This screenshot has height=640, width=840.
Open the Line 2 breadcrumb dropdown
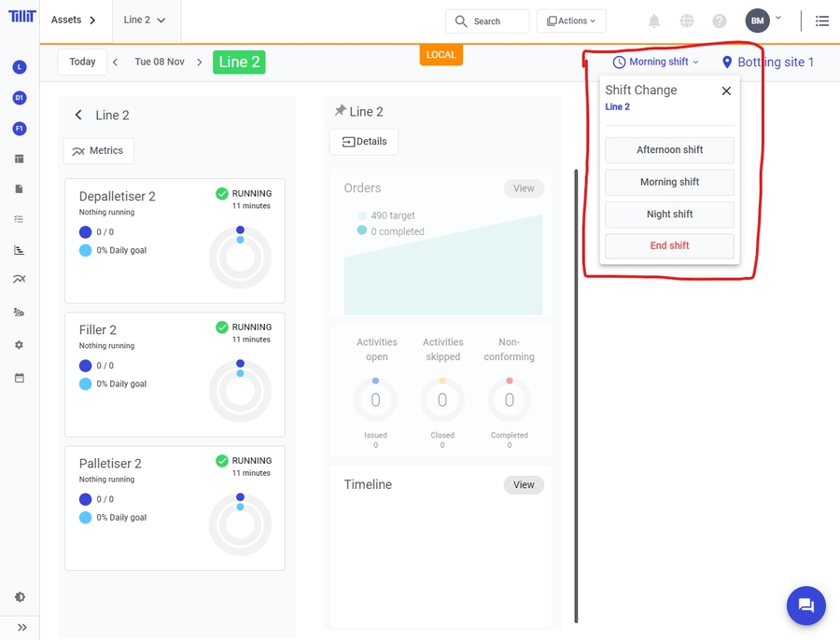point(145,21)
